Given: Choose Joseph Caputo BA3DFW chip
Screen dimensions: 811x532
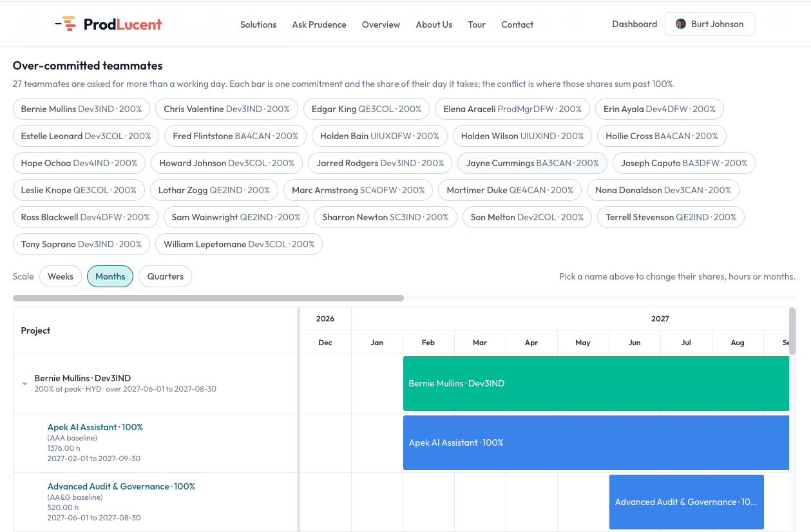Looking at the screenshot, I should (x=684, y=163).
